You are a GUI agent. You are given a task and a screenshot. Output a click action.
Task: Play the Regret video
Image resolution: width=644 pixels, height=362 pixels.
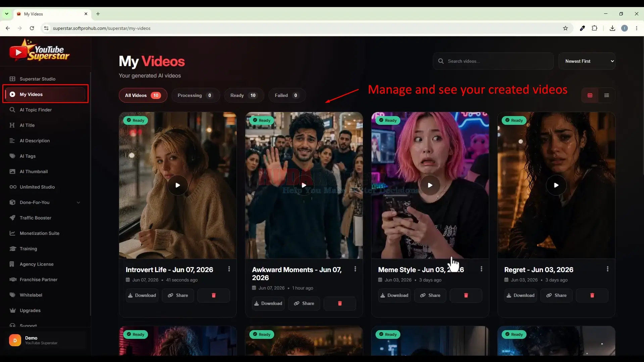tap(556, 185)
